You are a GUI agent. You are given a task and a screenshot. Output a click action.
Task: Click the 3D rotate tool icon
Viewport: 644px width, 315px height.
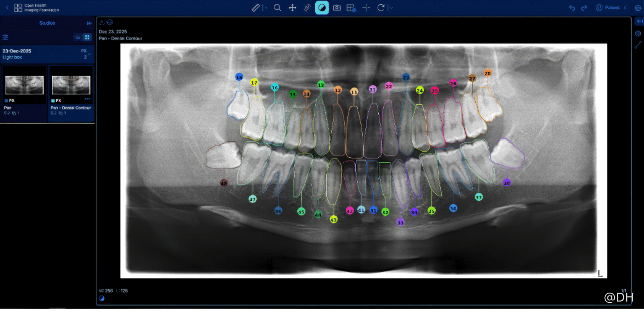[307, 8]
